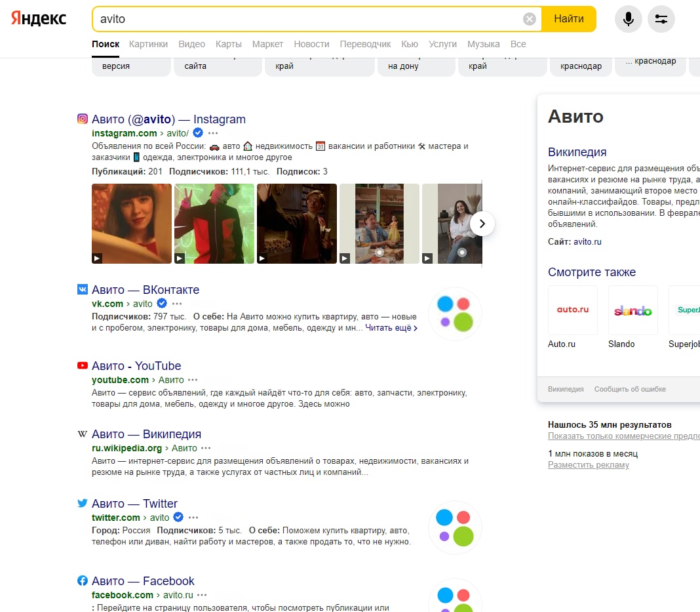
Task: Open Авито — Twitter result title
Action: tap(134, 504)
